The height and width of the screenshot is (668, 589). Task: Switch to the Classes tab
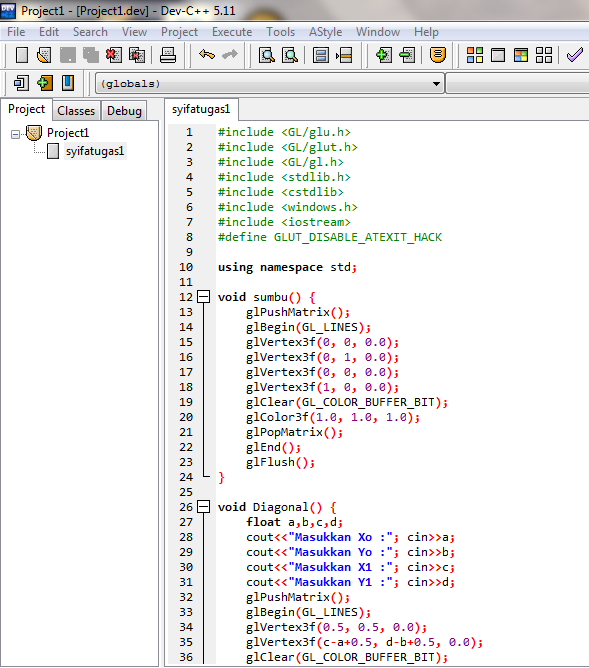pyautogui.click(x=76, y=111)
